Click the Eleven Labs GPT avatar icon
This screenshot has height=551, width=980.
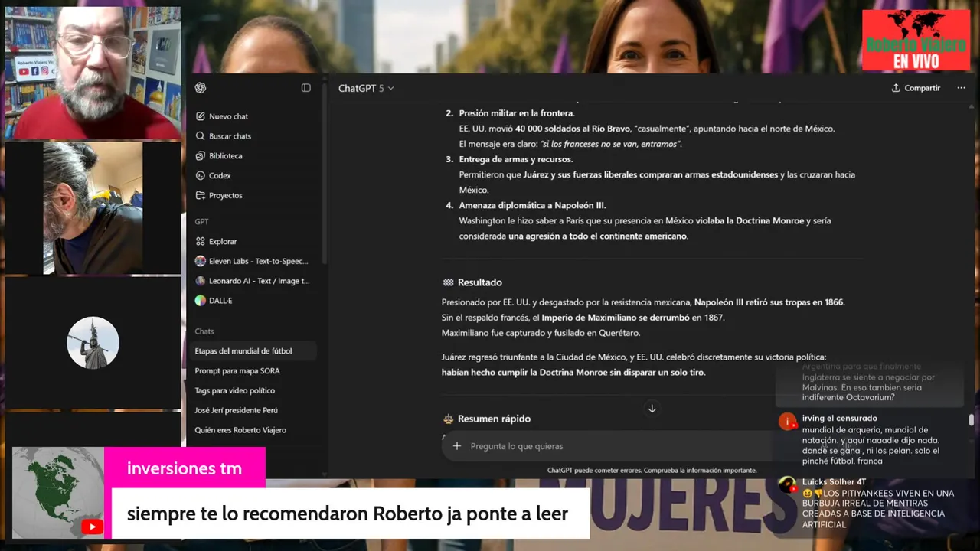(x=201, y=261)
